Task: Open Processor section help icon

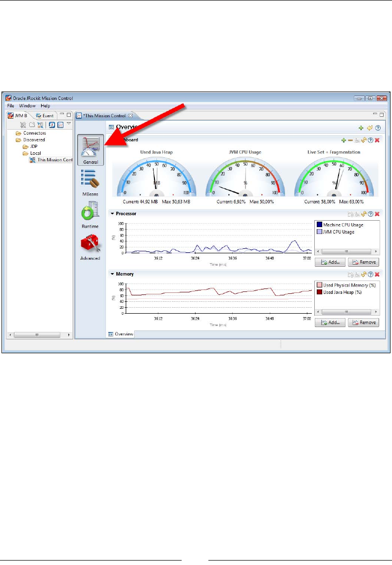Action: pos(370,214)
